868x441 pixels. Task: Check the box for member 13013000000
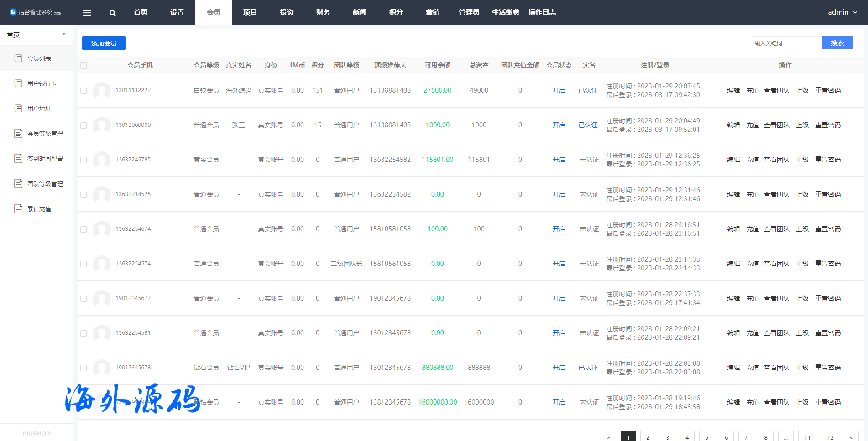coord(84,125)
